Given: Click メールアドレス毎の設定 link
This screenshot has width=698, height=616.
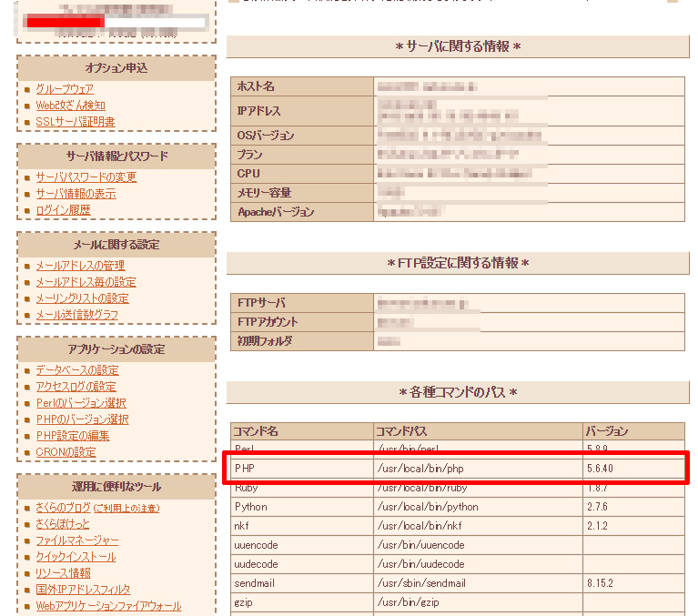Looking at the screenshot, I should 86,282.
